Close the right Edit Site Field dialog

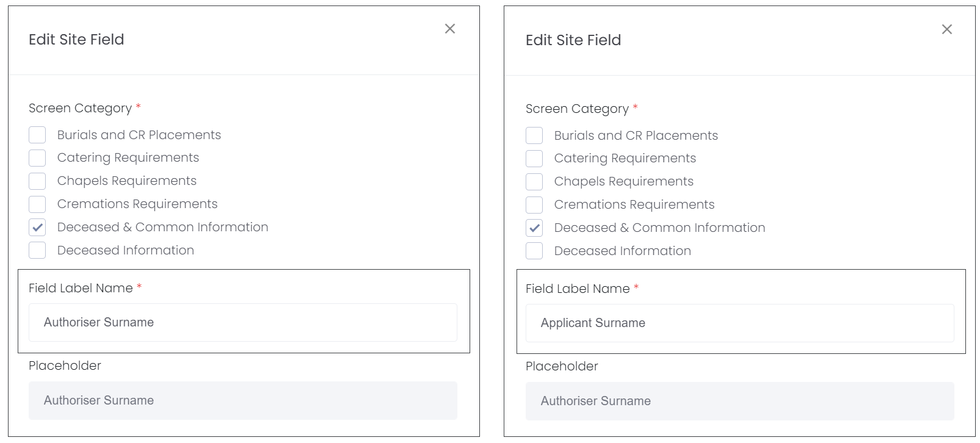pyautogui.click(x=947, y=29)
